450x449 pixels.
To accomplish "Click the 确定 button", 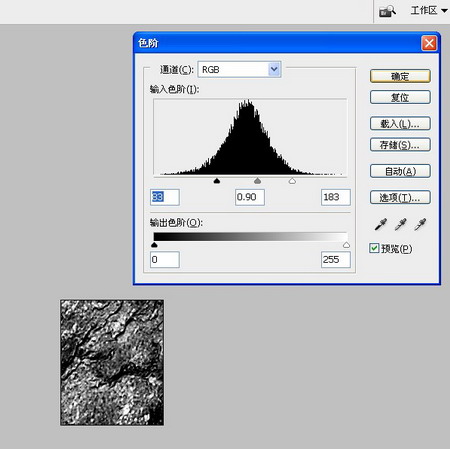I will [x=400, y=76].
